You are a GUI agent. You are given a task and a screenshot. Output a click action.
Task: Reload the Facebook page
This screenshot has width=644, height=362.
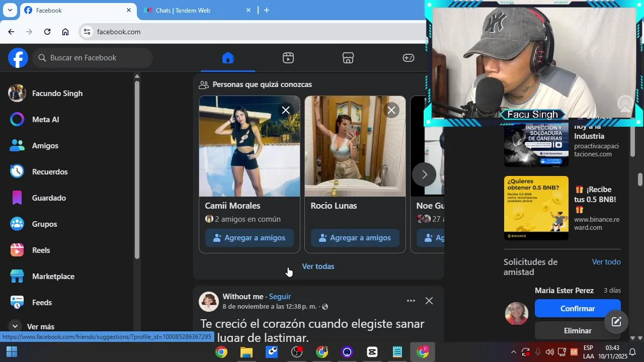point(47,32)
